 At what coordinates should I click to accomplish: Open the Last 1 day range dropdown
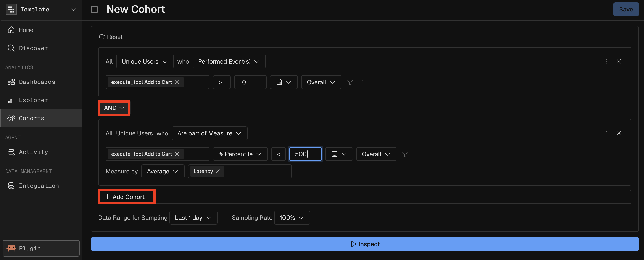(x=193, y=218)
